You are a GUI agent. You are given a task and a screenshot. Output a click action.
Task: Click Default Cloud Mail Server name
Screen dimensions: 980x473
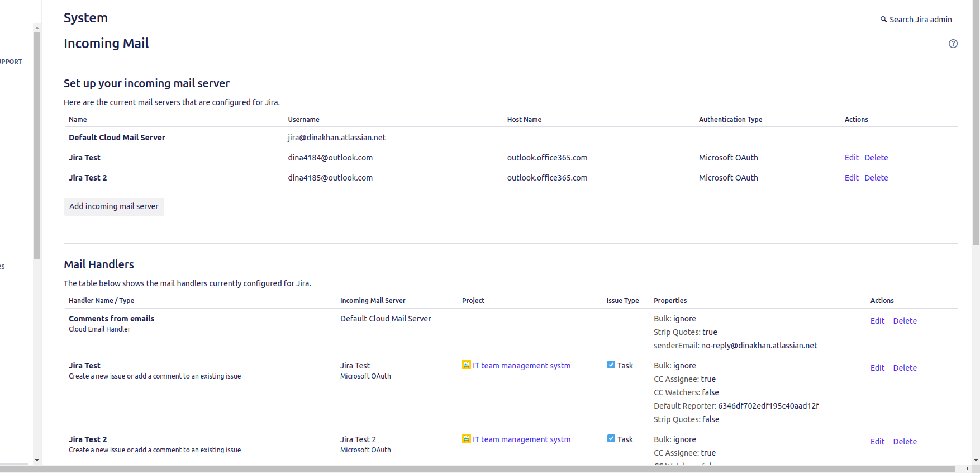[x=117, y=138]
